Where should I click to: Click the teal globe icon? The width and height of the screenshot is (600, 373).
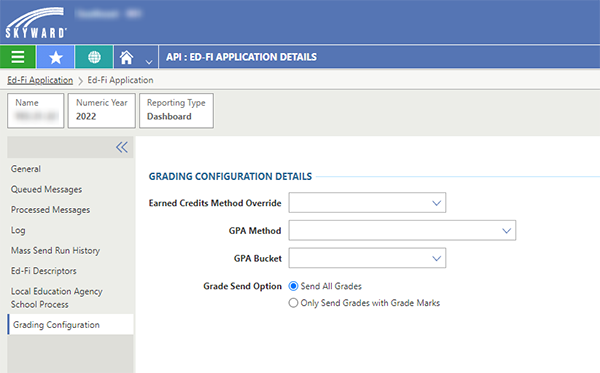click(94, 57)
